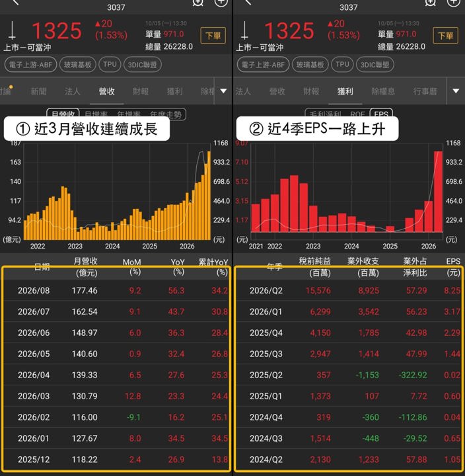Open TPU tag in left panel
The height and width of the screenshot is (476, 465).
point(110,64)
